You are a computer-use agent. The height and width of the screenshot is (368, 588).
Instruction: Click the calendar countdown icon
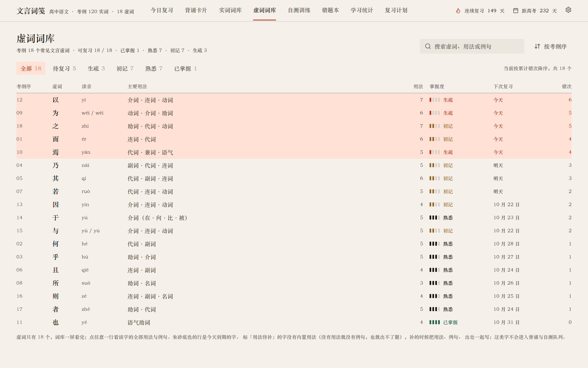point(515,11)
